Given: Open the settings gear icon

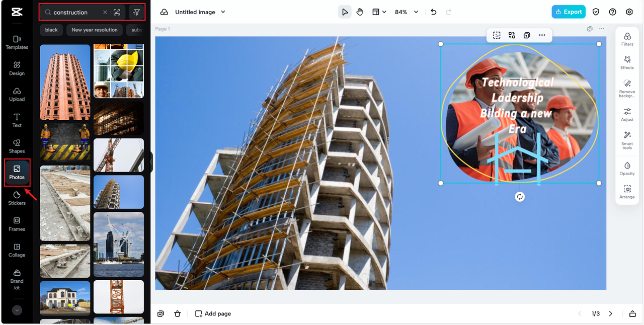Looking at the screenshot, I should (629, 12).
